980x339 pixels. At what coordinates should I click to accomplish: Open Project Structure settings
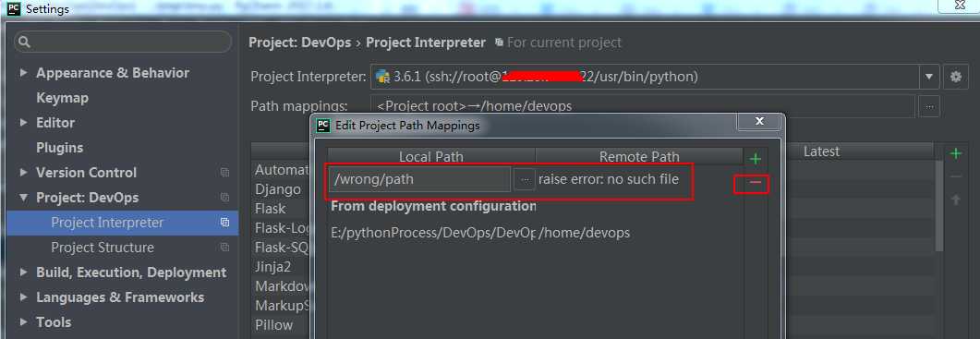coord(103,248)
